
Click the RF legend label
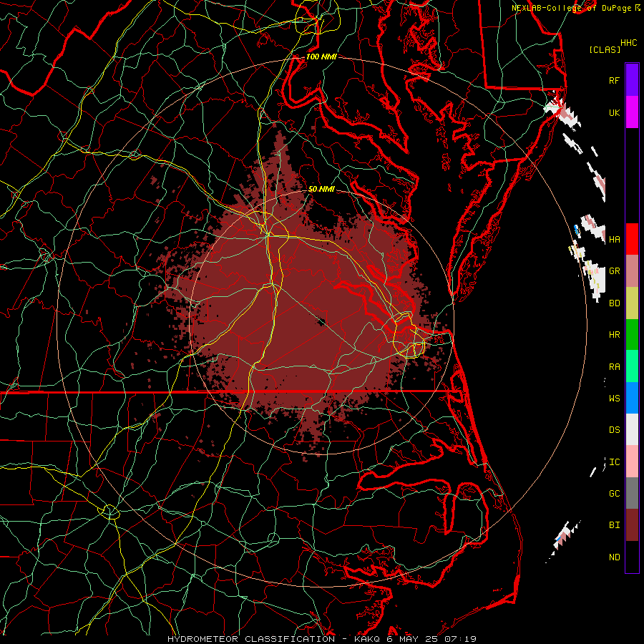pos(614,80)
